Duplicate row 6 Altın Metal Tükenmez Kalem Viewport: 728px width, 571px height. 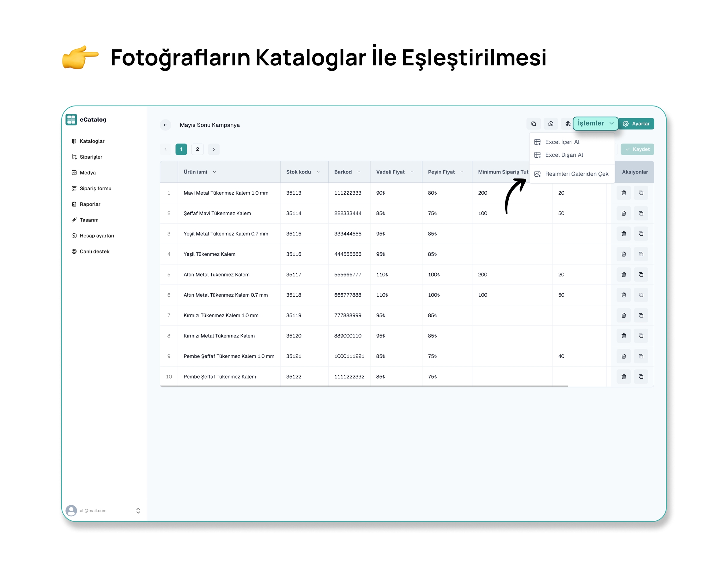click(640, 295)
